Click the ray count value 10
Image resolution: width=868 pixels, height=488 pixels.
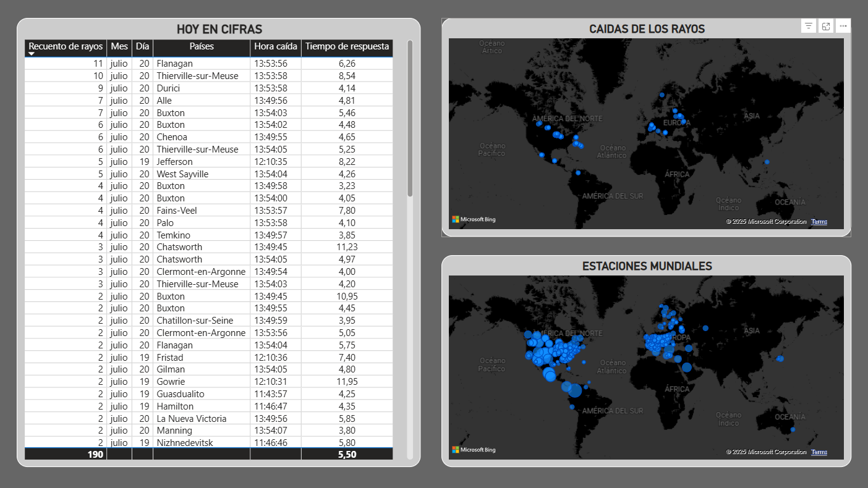(66, 76)
